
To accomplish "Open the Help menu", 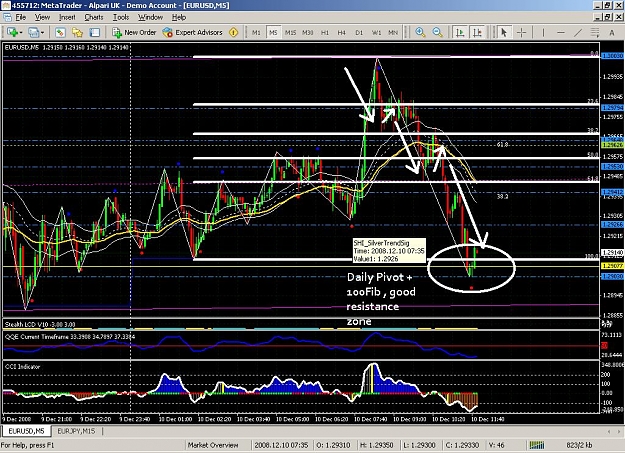I will pos(179,17).
